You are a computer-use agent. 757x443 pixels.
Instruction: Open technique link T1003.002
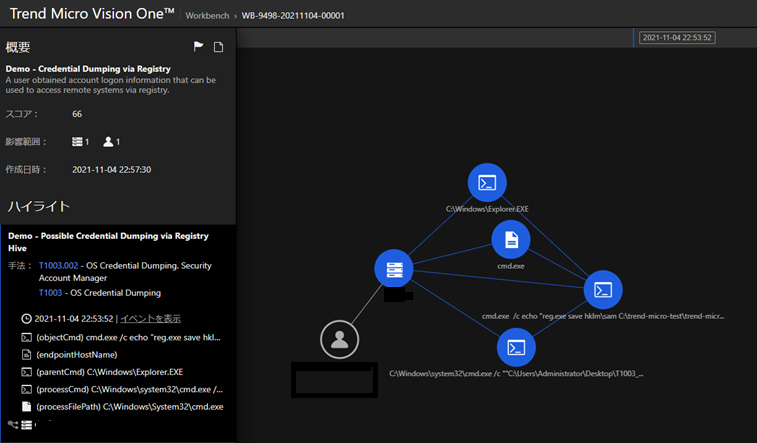tap(56, 266)
